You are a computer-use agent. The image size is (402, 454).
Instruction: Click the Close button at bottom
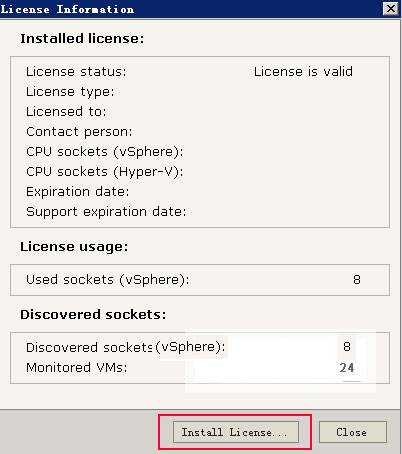353,432
